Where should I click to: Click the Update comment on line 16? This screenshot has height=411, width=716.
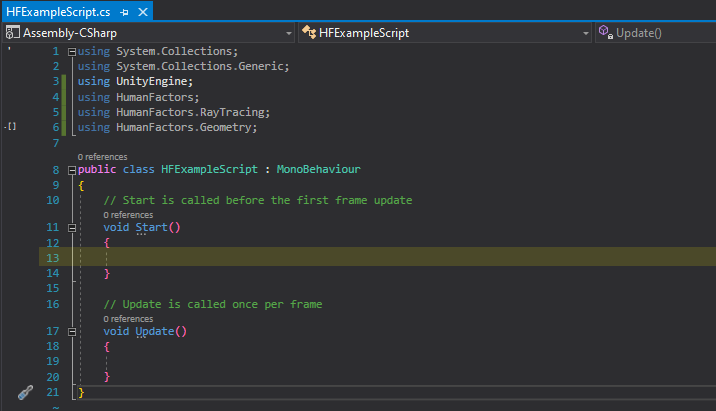click(x=213, y=305)
